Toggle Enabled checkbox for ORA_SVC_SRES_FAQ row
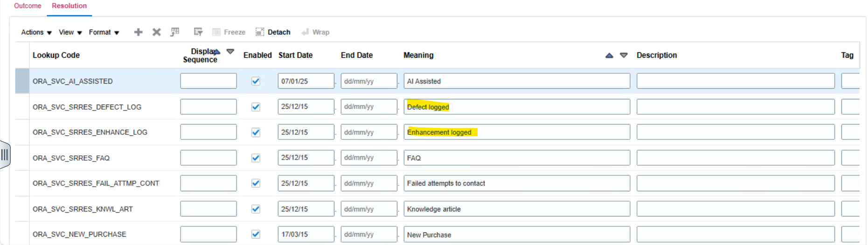Image resolution: width=868 pixels, height=245 pixels. pyautogui.click(x=256, y=158)
